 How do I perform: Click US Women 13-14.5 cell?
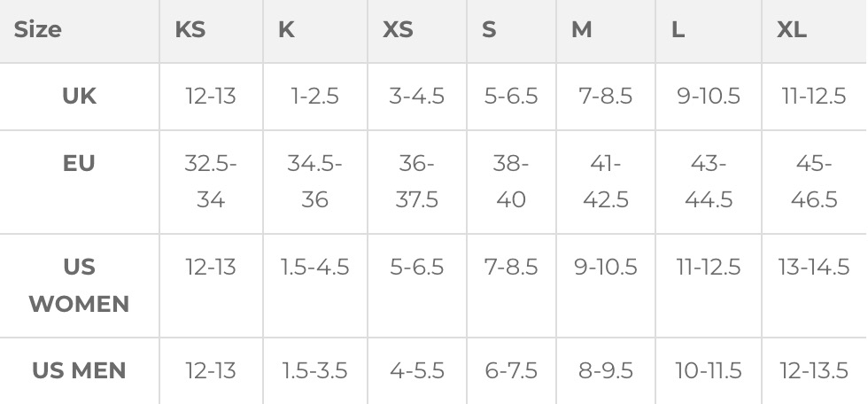point(813,267)
